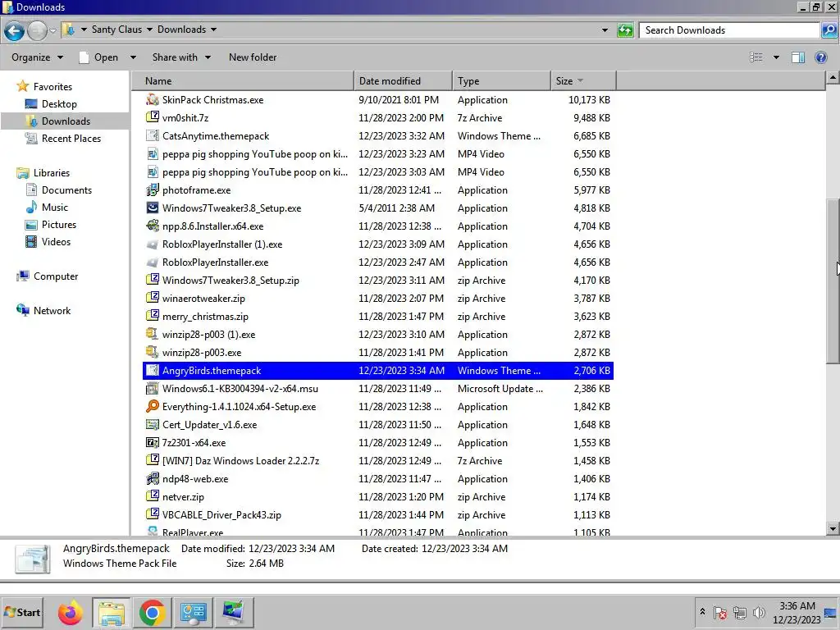Open the Organize menu
This screenshot has height=630, width=840.
click(37, 57)
